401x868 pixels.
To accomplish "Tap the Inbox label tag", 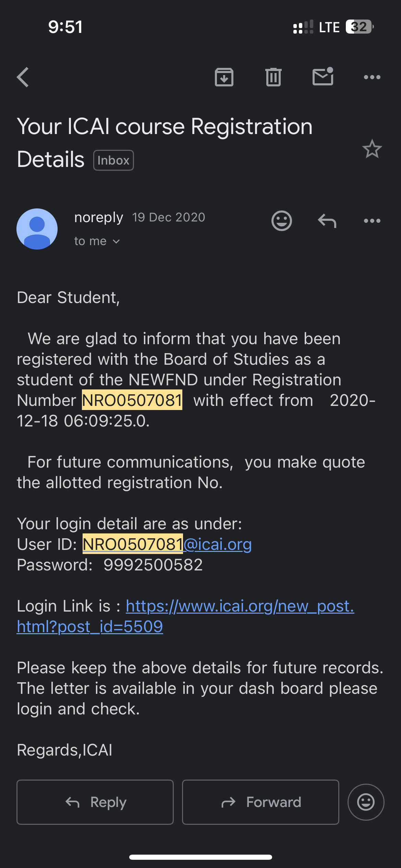I will 113,160.
